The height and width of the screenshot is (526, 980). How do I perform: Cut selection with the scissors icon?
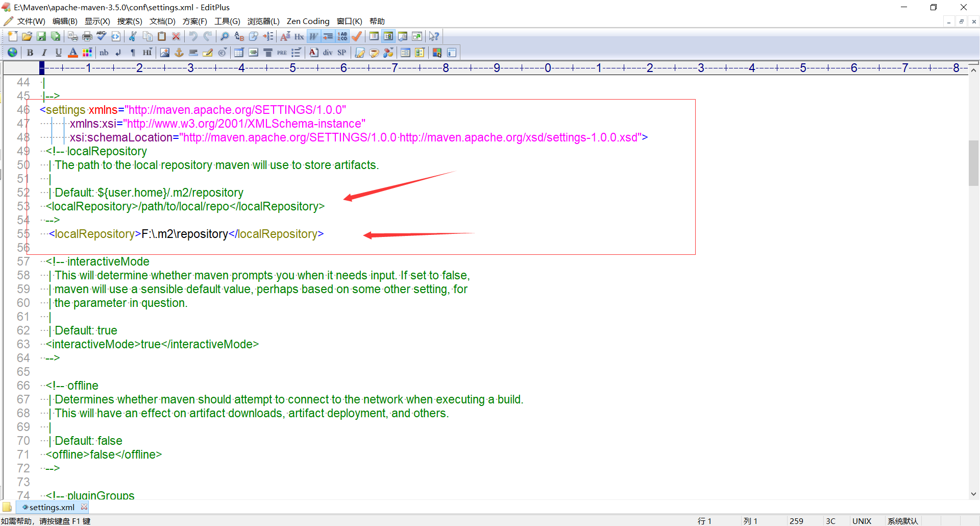pyautogui.click(x=133, y=36)
